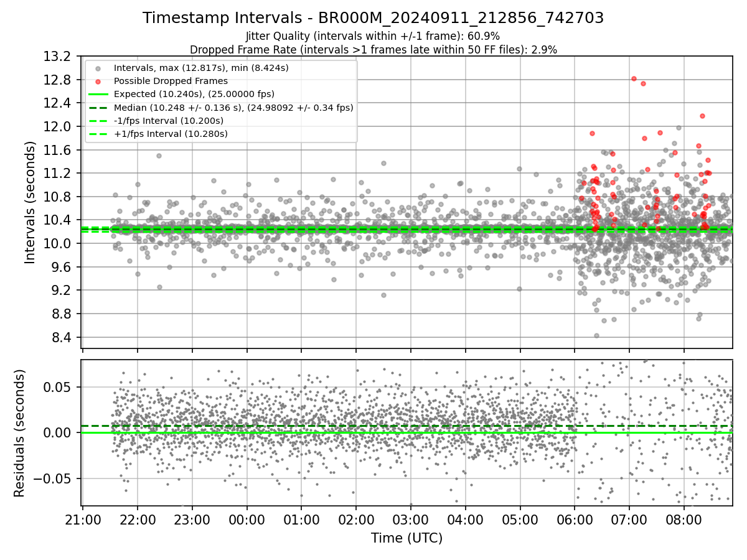Image resolution: width=747 pixels, height=560 pixels.
Task: Click the plot title "Timestamp Intervals - BR000M_20240911_212856_742703"
Action: coord(373,18)
